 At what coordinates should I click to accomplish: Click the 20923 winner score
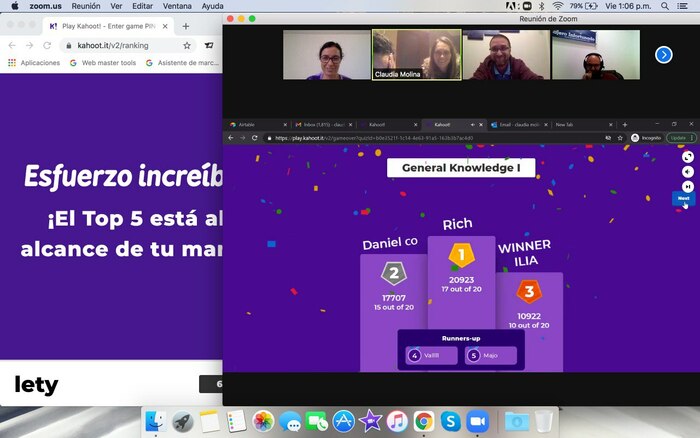(461, 280)
